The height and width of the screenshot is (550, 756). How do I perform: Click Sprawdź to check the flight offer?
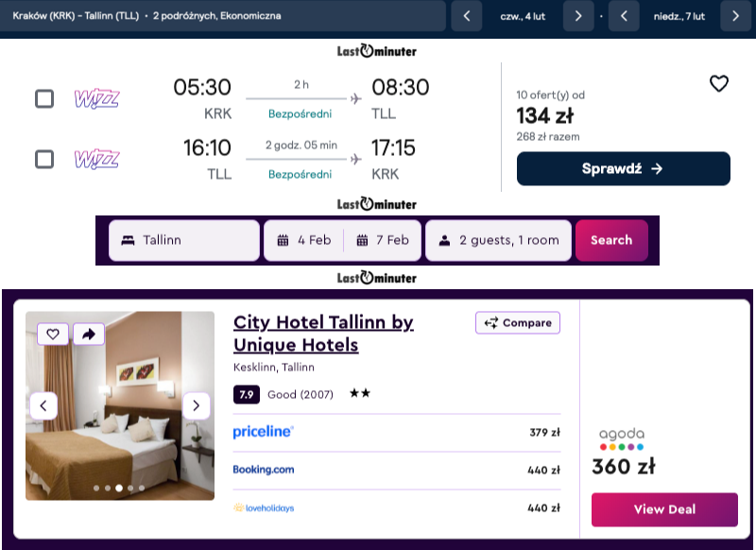[x=623, y=169]
